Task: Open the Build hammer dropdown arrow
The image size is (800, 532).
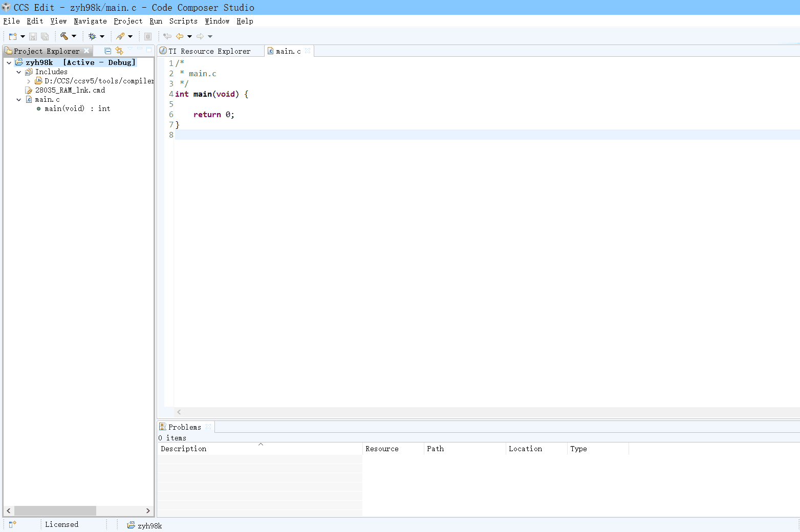Action: point(74,36)
